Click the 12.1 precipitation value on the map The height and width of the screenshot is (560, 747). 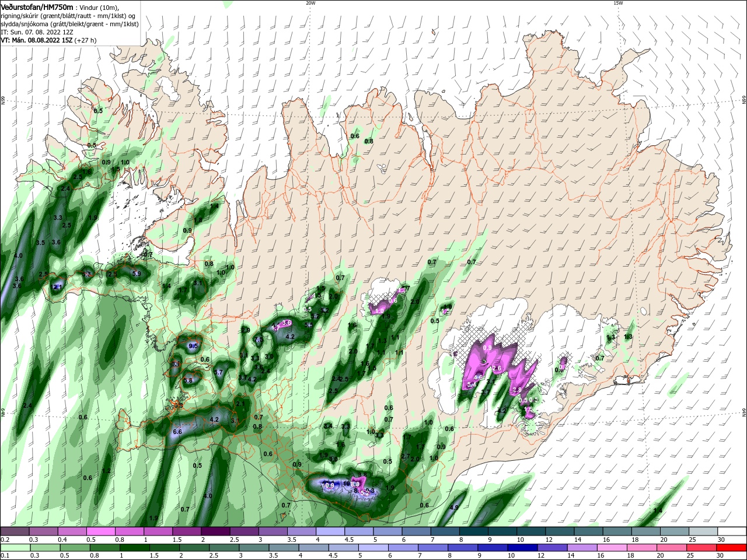tap(57, 287)
